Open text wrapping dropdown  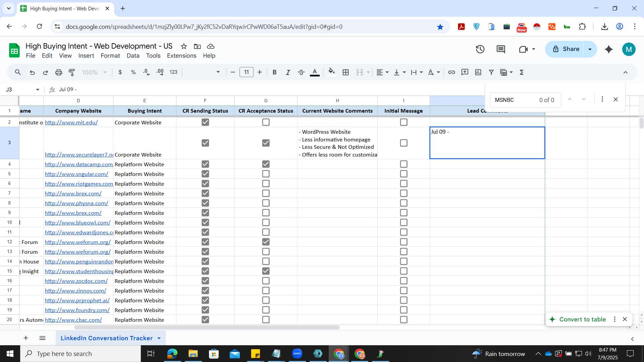point(417,72)
